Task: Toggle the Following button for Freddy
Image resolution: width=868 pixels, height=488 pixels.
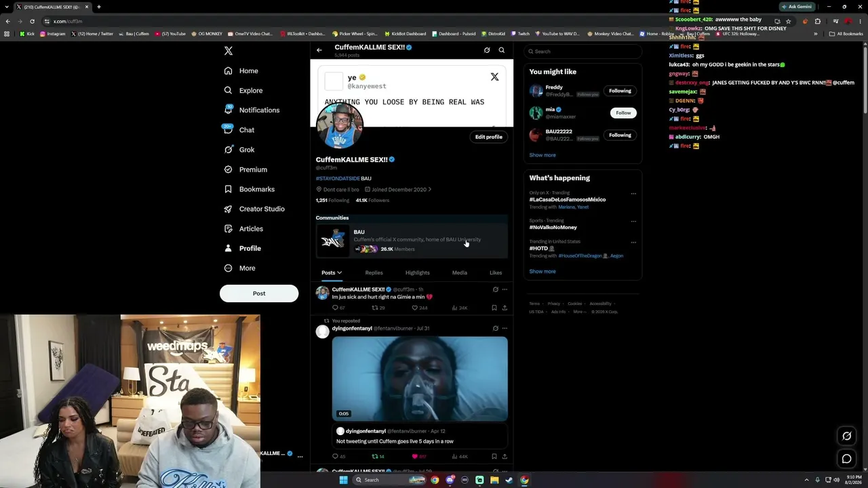Action: (x=620, y=91)
